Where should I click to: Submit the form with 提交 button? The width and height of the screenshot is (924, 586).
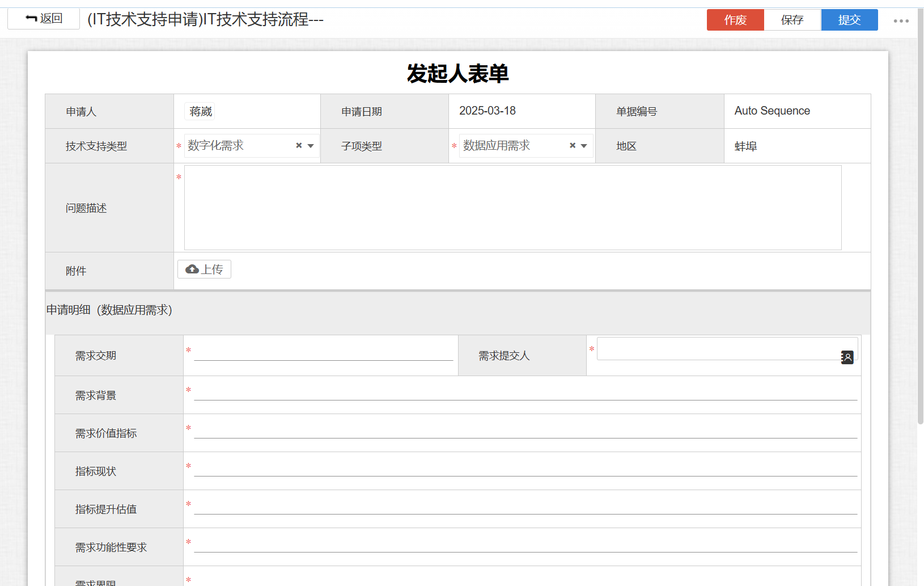tap(849, 20)
